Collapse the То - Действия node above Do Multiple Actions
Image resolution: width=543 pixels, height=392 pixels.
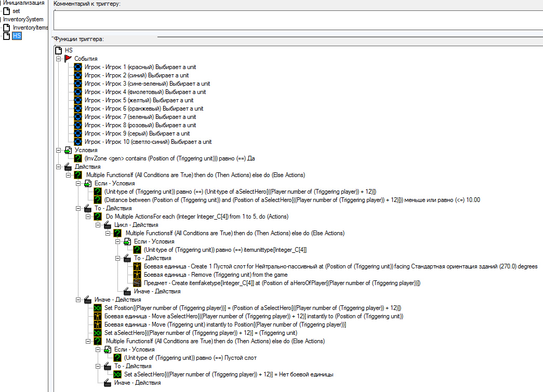78,208
